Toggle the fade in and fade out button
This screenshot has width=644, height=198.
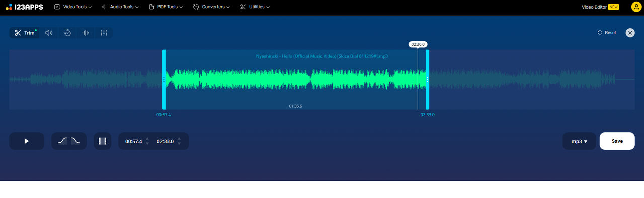pos(69,141)
